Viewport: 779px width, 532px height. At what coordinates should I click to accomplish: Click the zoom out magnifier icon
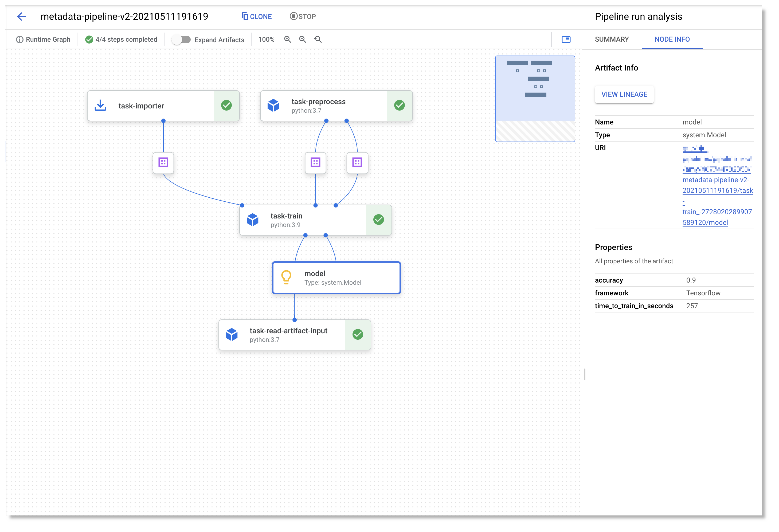coord(302,40)
